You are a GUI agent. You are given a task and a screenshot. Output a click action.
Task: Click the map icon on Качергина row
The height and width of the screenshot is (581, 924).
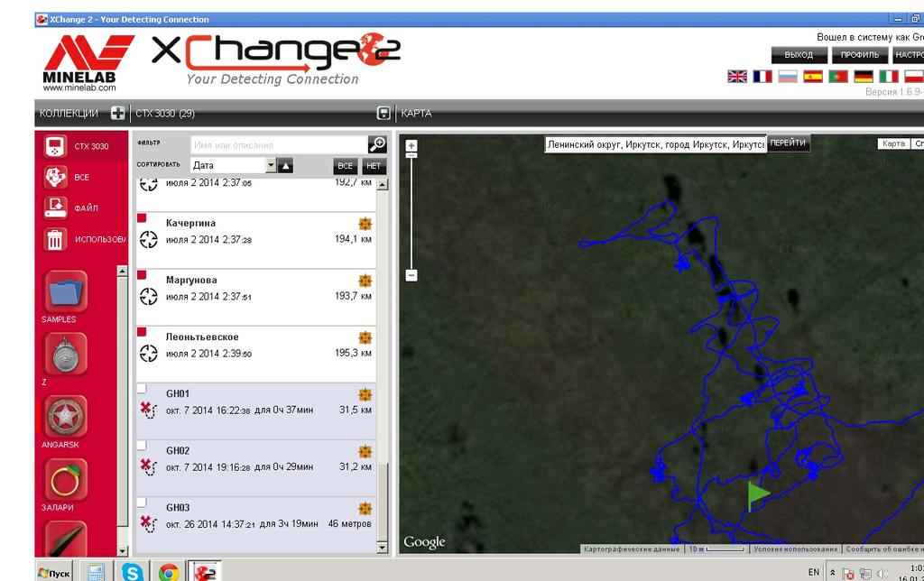pos(365,224)
